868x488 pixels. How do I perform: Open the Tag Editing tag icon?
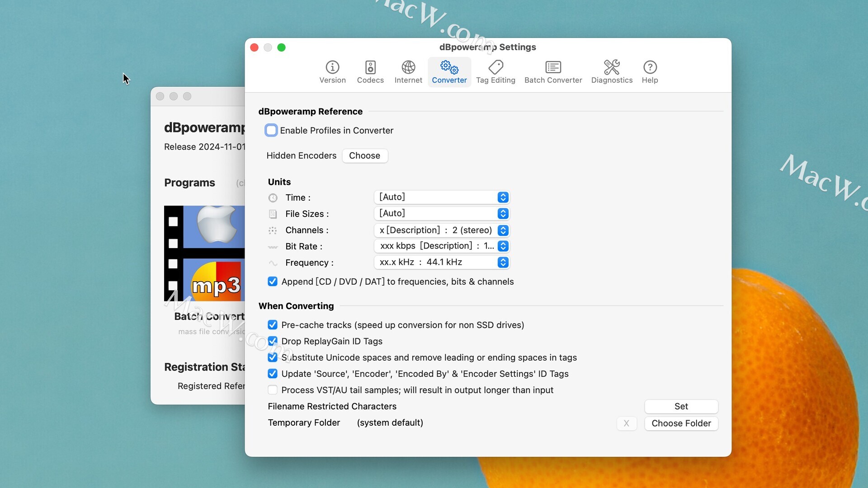(495, 67)
